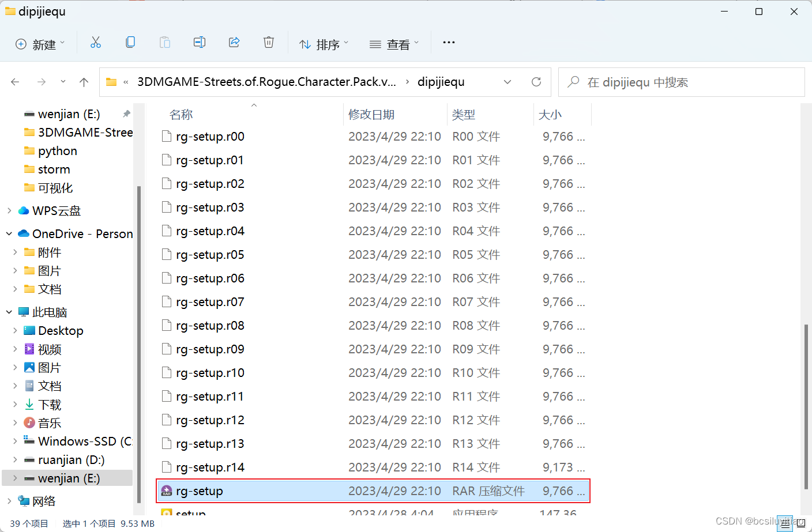812x532 pixels.
Task: Select the Rename icon
Action: click(x=200, y=42)
